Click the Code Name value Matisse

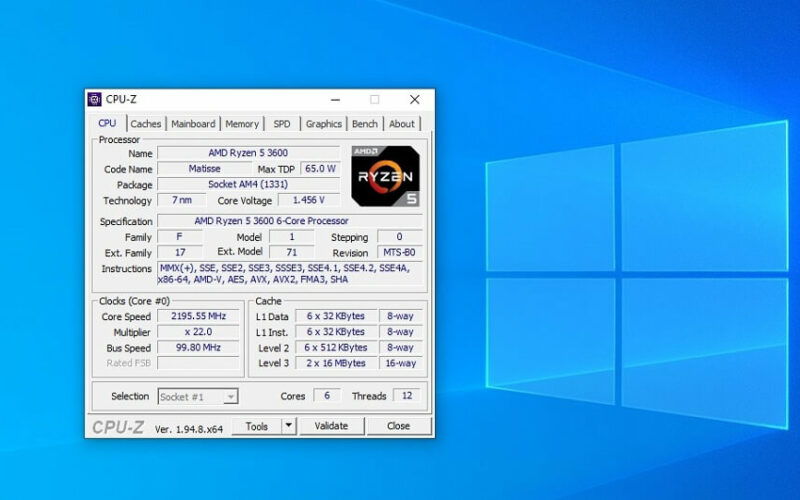[x=205, y=168]
